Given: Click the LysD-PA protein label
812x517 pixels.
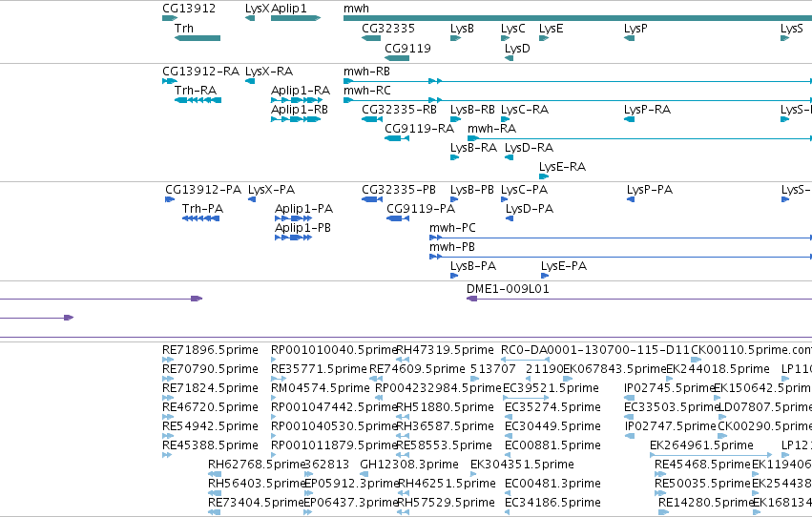Looking at the screenshot, I should click(530, 209).
